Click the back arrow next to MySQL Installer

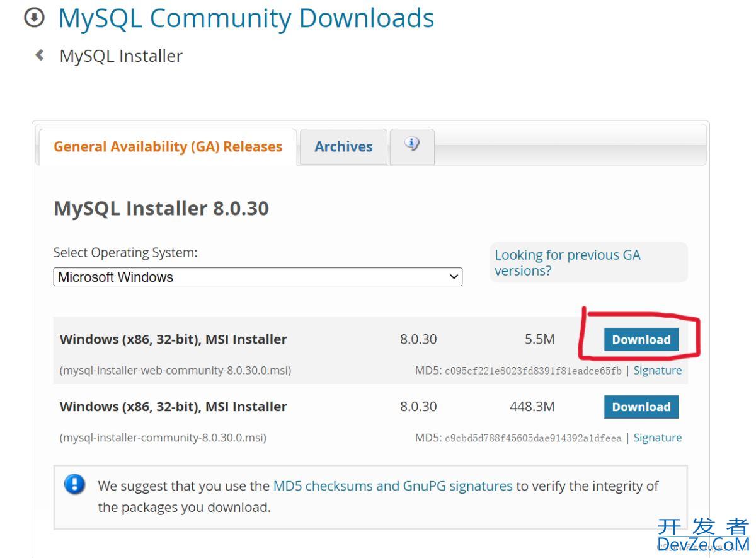[x=40, y=55]
